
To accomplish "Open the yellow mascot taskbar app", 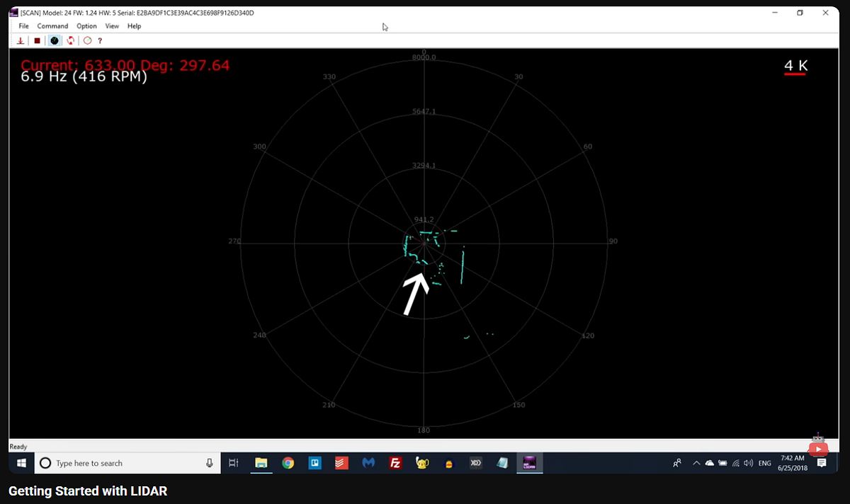I will [422, 463].
